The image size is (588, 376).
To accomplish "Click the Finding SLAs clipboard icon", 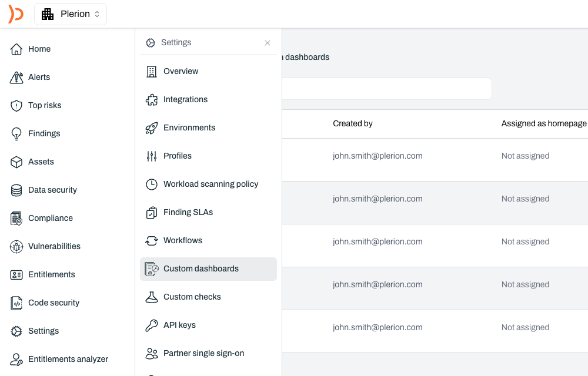I will tap(152, 213).
